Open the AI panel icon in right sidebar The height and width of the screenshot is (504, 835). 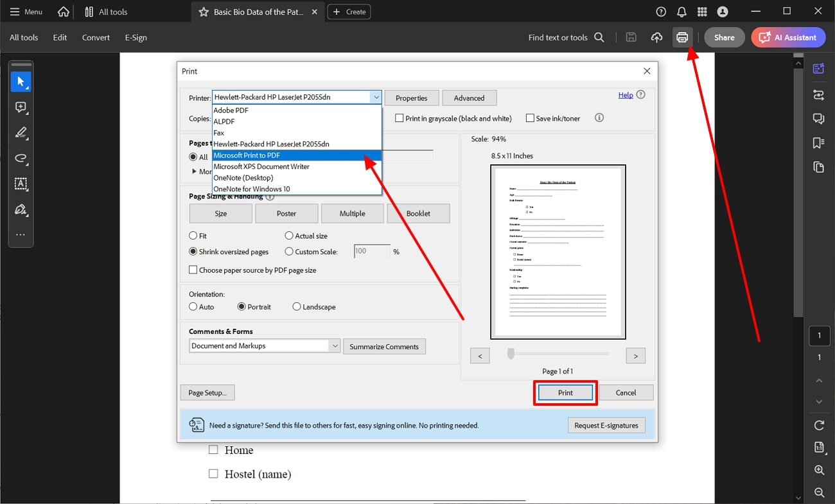[818, 69]
